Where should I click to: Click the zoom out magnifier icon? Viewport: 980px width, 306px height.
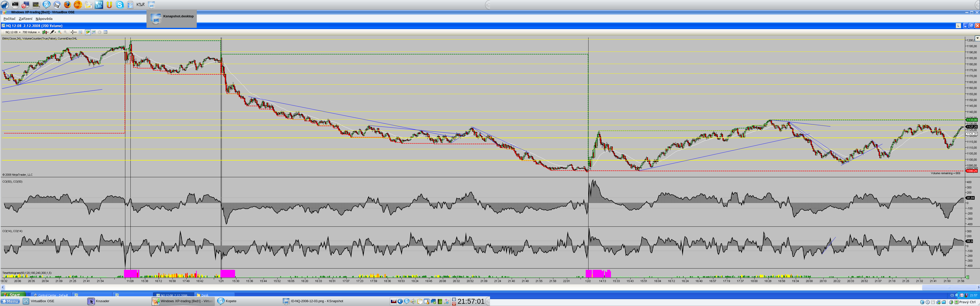click(x=65, y=32)
